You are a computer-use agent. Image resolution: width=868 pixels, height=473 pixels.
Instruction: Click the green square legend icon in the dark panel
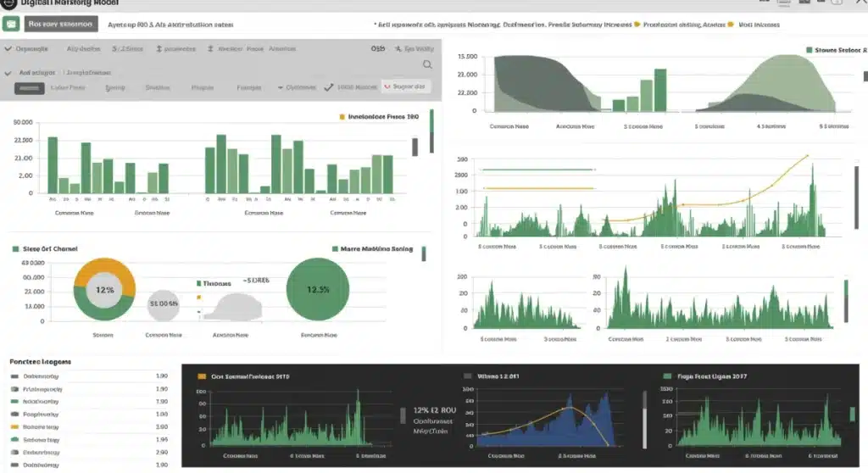pos(667,375)
